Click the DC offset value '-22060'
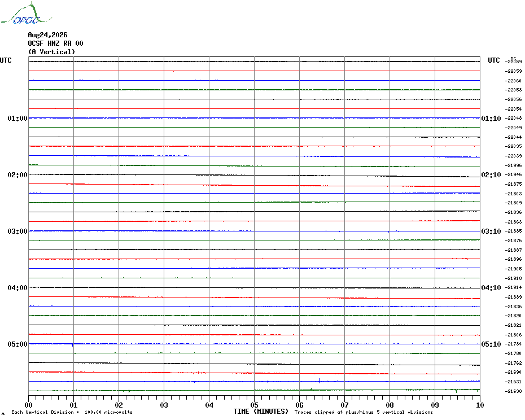Image resolution: width=525 pixels, height=420 pixels. (513, 81)
